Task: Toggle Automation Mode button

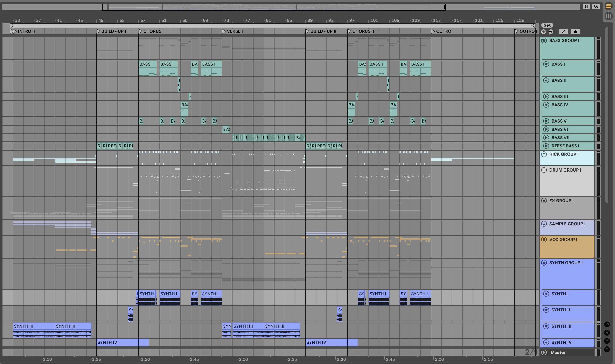Action: pos(564,32)
